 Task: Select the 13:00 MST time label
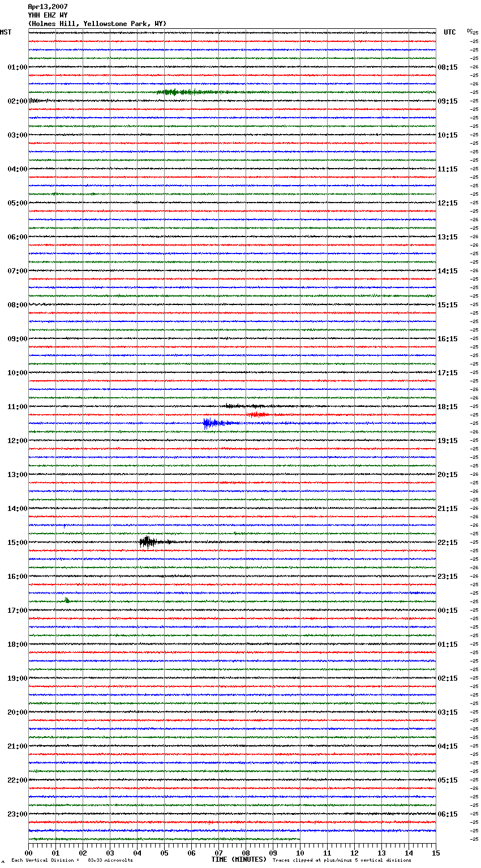17,475
